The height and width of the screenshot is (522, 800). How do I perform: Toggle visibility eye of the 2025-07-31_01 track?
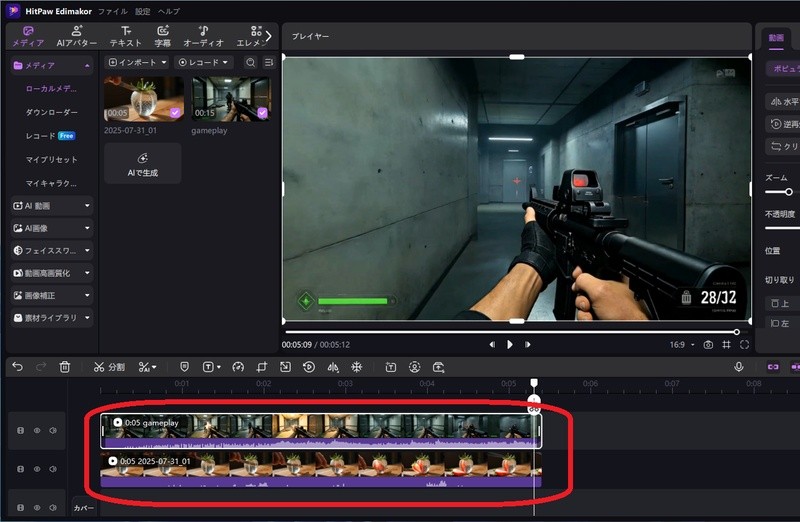coord(37,469)
